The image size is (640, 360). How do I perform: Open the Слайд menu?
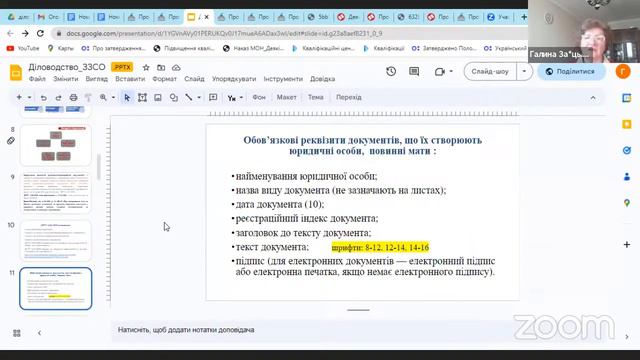coord(194,79)
